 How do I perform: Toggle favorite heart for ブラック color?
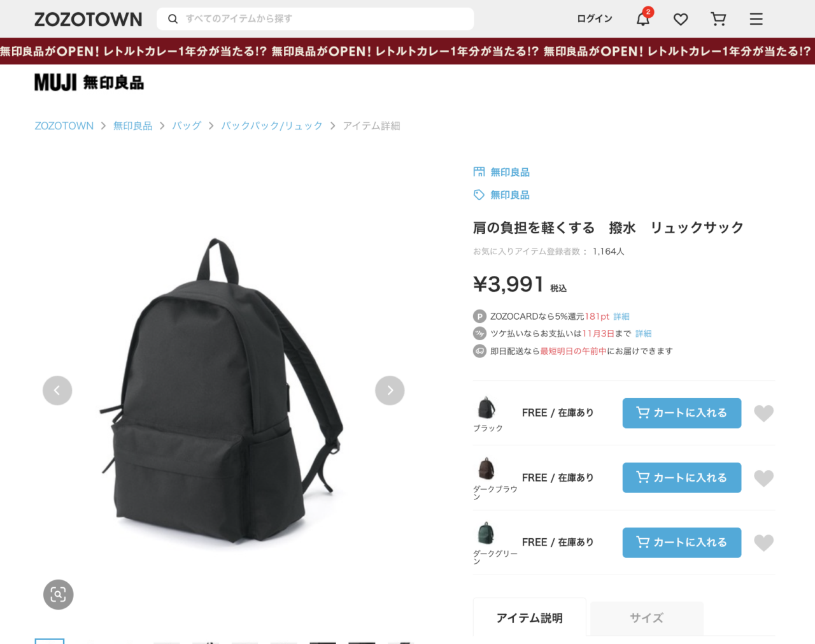coord(763,413)
